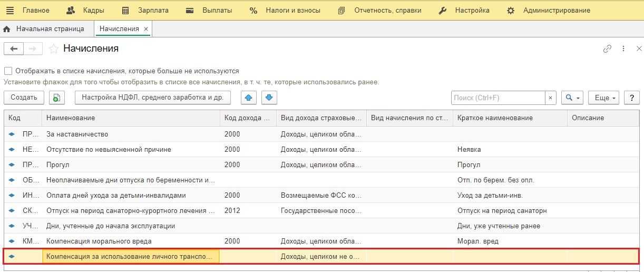Sort by Вид дохода страховые column header
The image size is (644, 272).
[321, 118]
